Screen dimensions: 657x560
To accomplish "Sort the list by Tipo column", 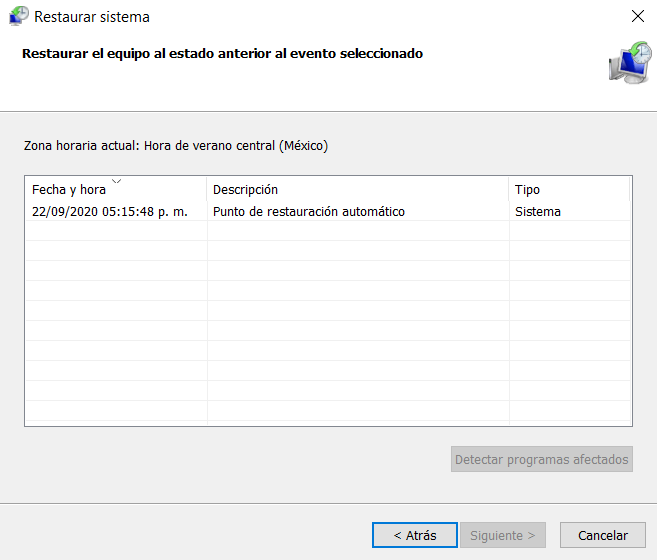I will [x=527, y=190].
